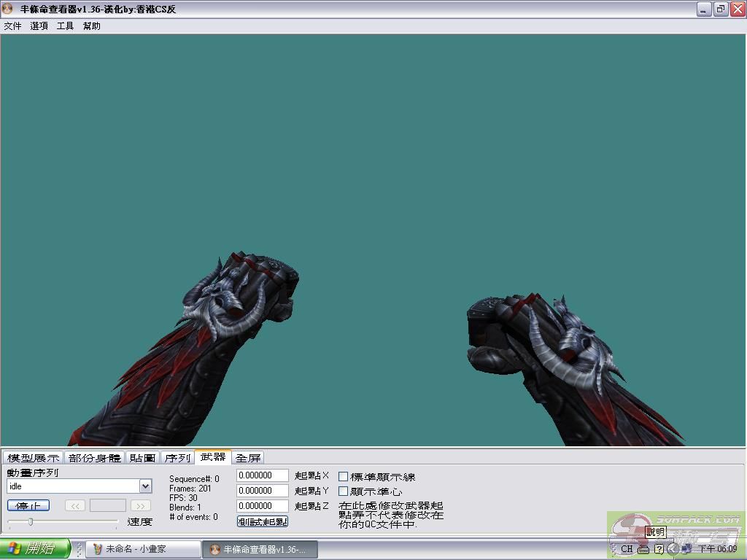Click the IME keyboard icon in tray

(643, 549)
